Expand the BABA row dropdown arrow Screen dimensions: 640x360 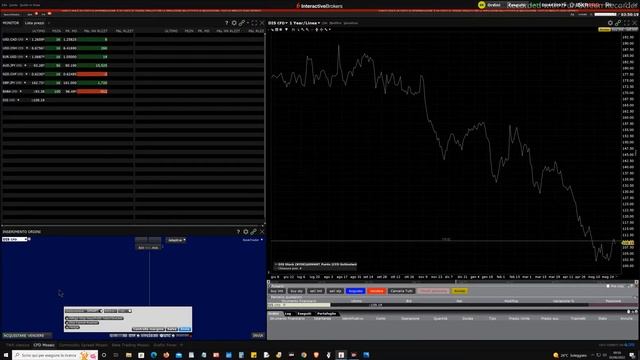point(21,91)
